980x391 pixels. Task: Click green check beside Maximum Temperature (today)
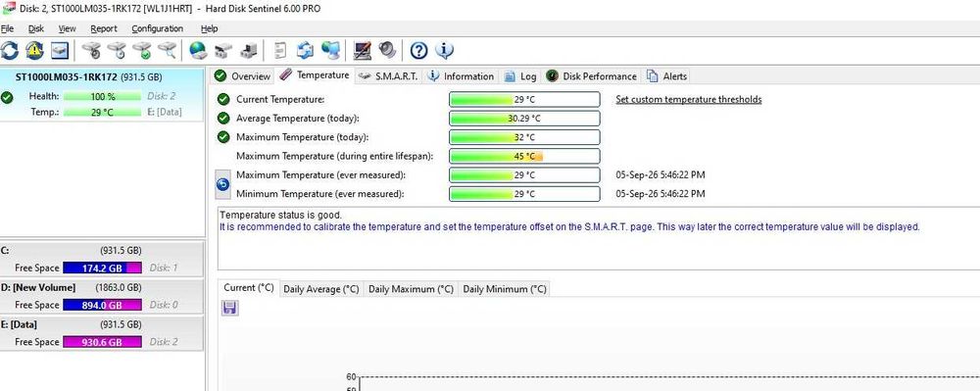[x=223, y=137]
